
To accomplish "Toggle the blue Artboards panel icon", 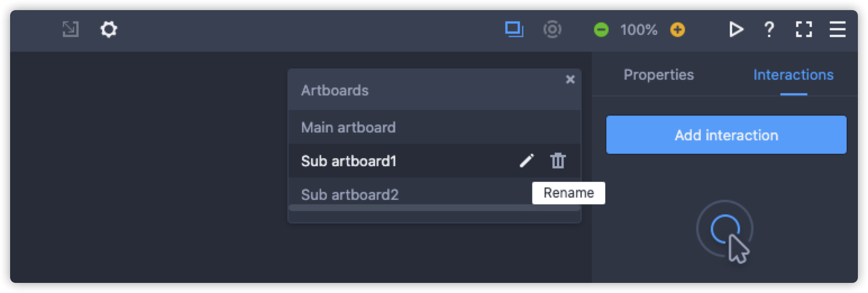I will coord(514,29).
